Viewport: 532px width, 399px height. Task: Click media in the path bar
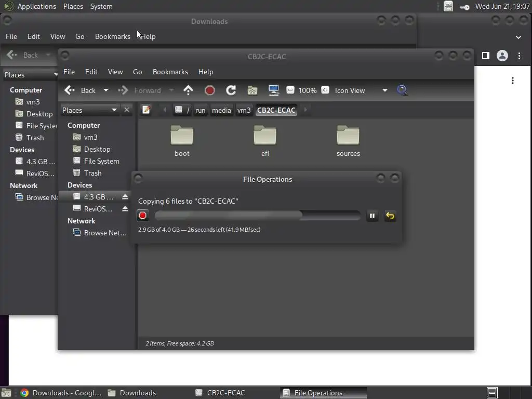click(x=221, y=110)
